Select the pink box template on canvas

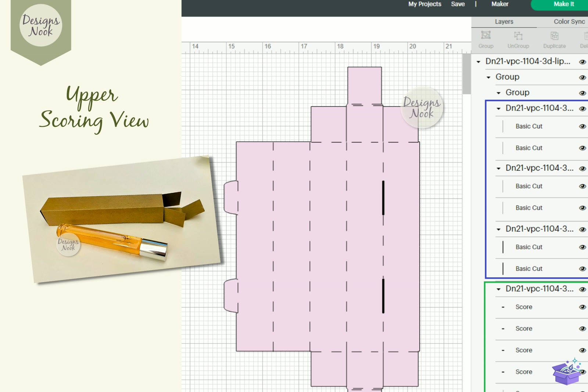[x=327, y=246]
